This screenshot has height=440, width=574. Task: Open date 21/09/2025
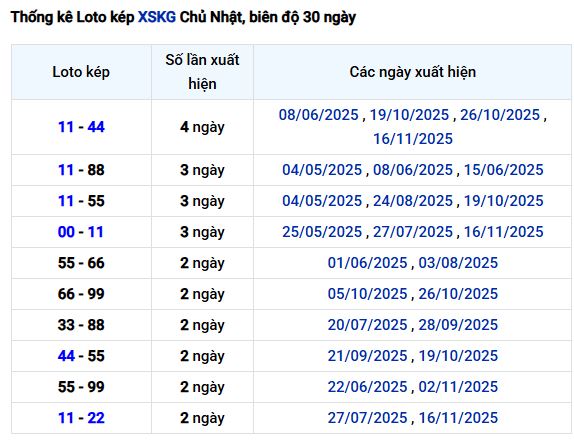(x=368, y=356)
